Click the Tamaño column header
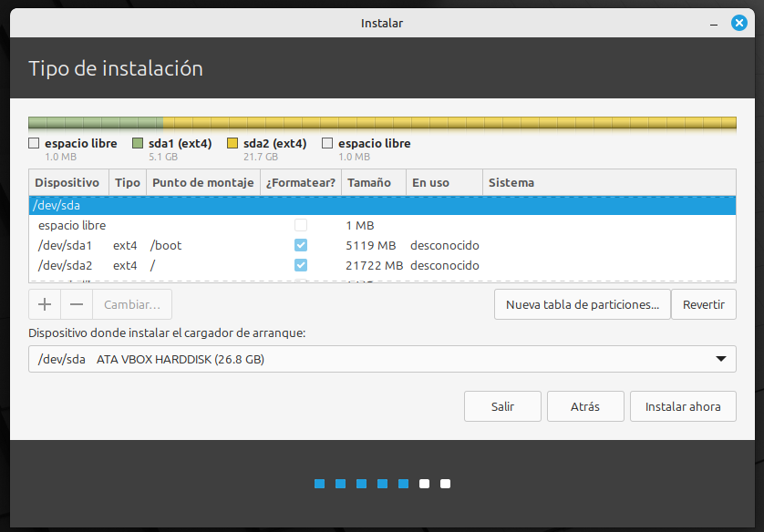Screen dimensions: 764x532 tap(369, 182)
